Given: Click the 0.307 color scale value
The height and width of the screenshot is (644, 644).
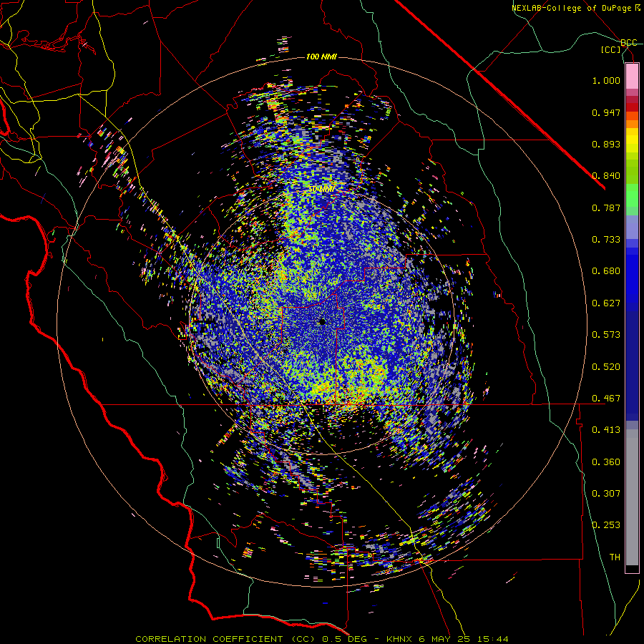Looking at the screenshot, I should coord(606,494).
